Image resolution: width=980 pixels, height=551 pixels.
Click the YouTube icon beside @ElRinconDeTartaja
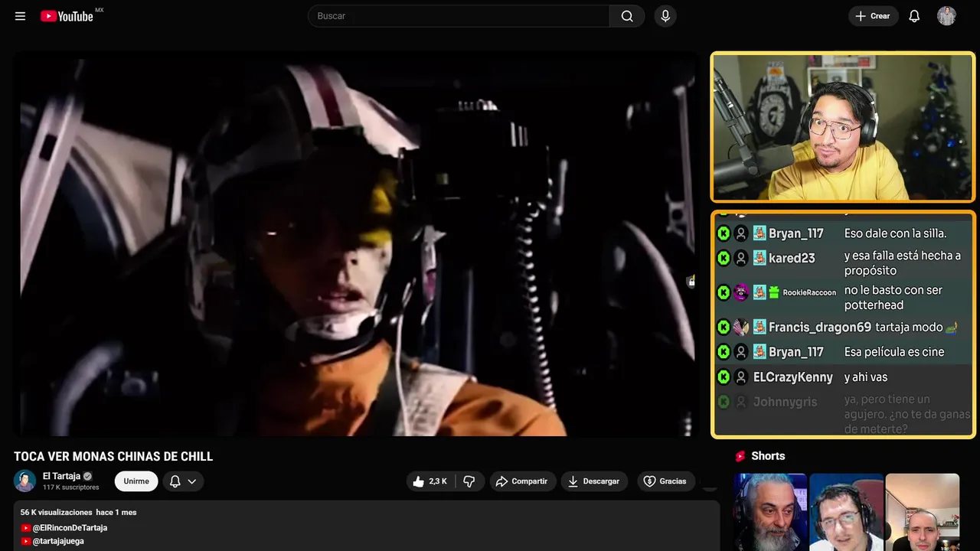[x=26, y=528]
